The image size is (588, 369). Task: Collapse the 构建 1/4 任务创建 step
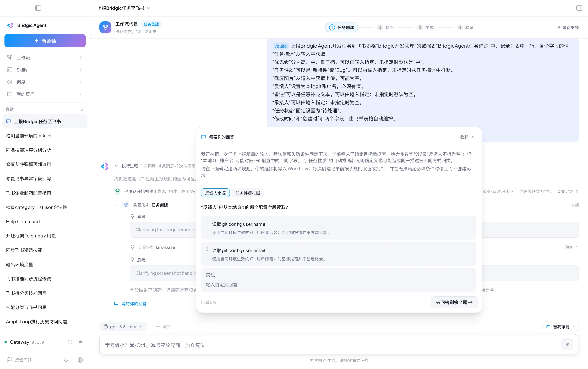tap(116, 205)
